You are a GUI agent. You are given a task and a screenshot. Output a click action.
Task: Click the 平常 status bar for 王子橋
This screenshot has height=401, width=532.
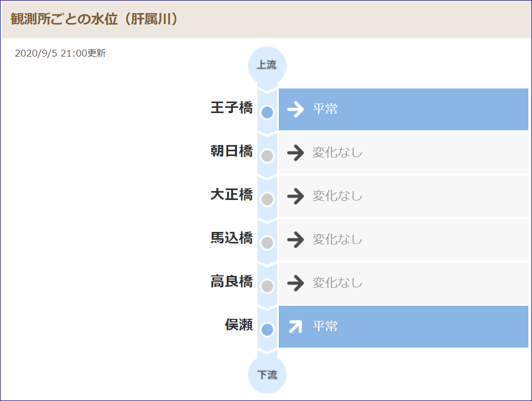[403, 109]
